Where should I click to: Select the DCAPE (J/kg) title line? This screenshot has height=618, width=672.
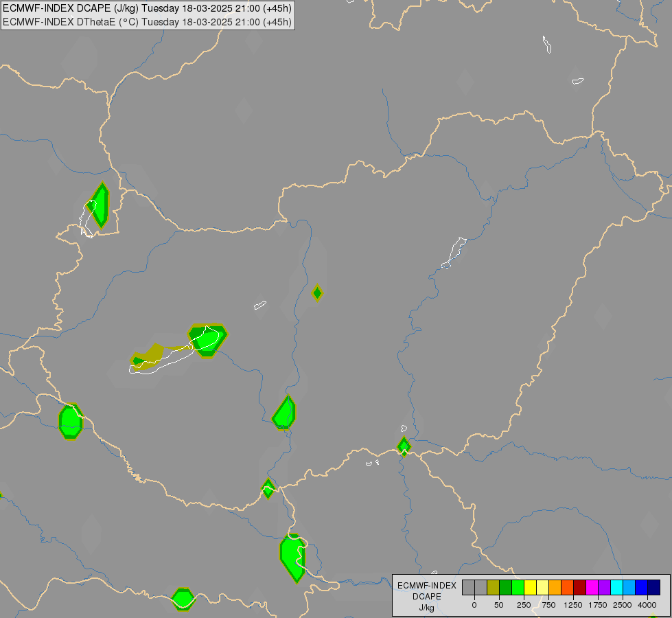pyautogui.click(x=147, y=8)
